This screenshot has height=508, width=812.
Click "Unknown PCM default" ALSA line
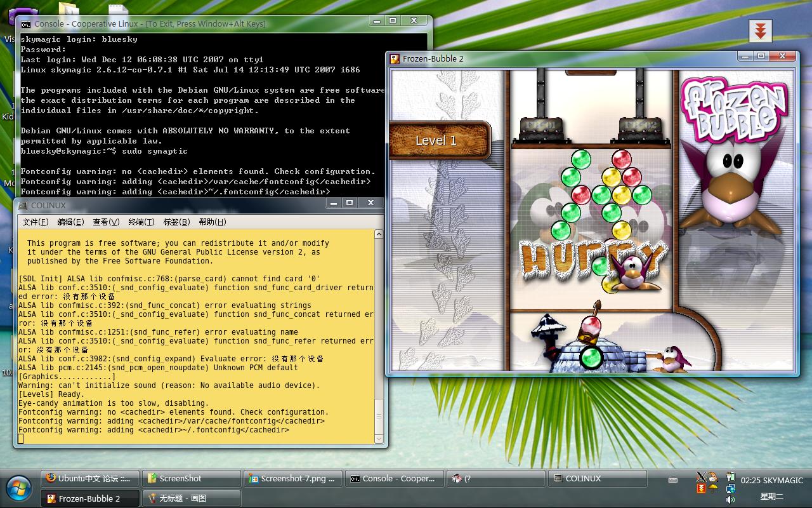tap(158, 368)
